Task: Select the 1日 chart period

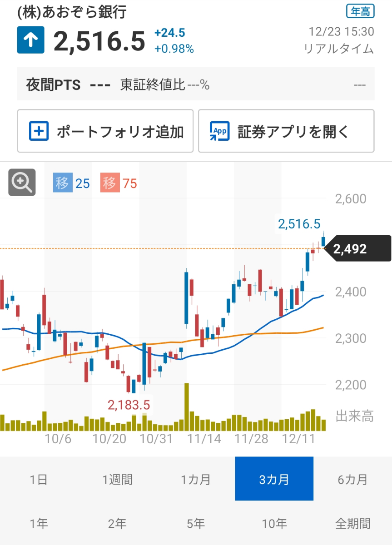Action: [39, 479]
